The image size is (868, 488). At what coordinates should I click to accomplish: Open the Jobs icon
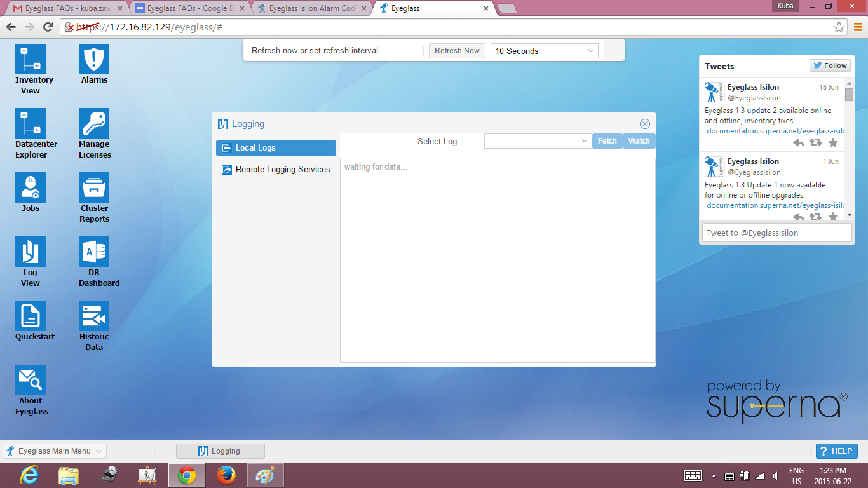[31, 187]
